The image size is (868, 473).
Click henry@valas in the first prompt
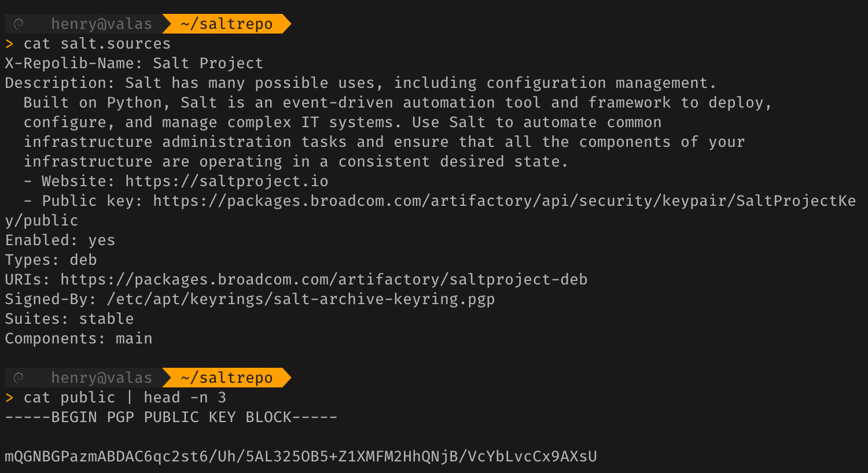pyautogui.click(x=101, y=24)
